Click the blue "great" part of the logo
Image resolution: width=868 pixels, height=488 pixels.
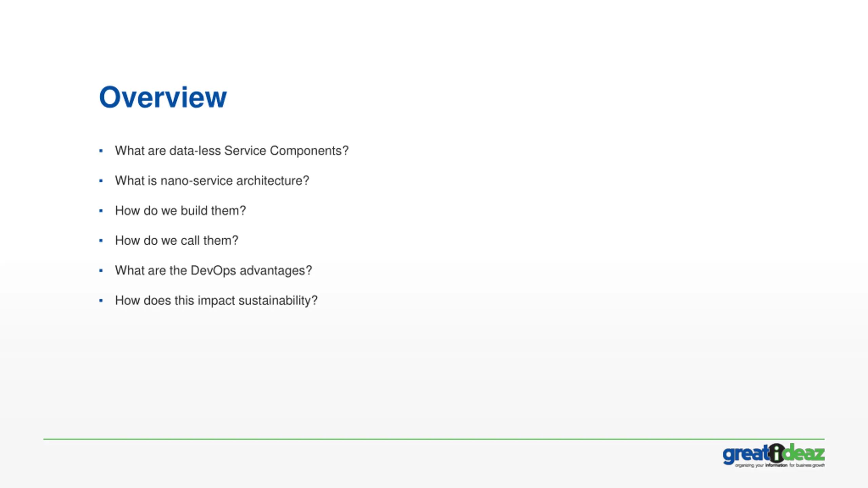point(746,455)
